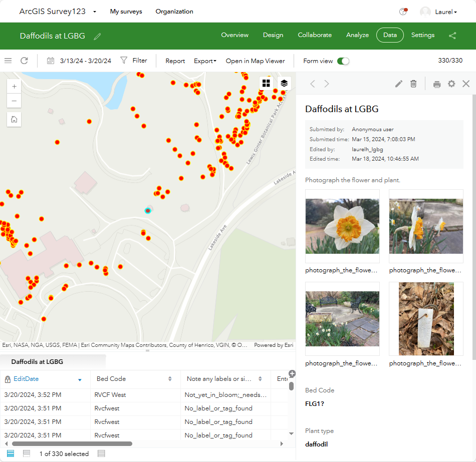Click the daffodil close-up photo thumbnail

pos(342,225)
